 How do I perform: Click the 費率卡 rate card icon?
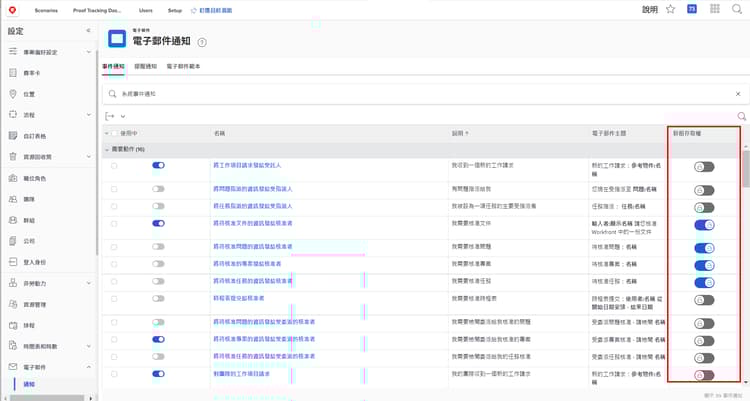13,73
